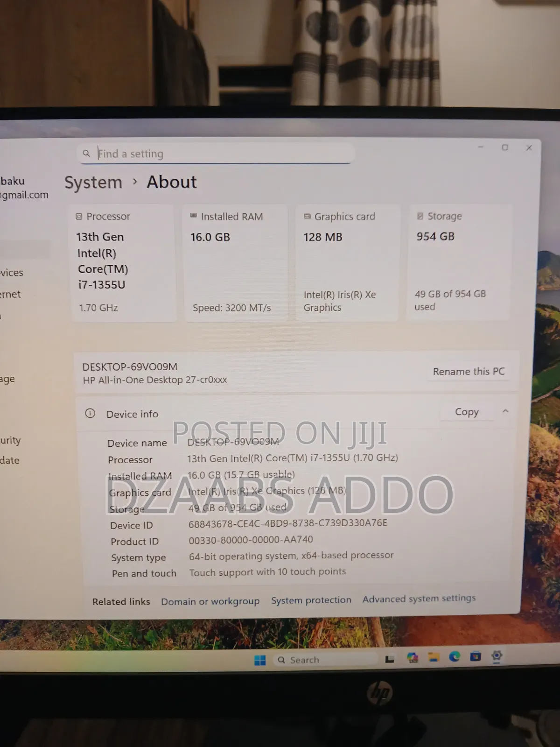This screenshot has height=747, width=560.
Task: Select the Graphics card info card
Action: tap(348, 263)
